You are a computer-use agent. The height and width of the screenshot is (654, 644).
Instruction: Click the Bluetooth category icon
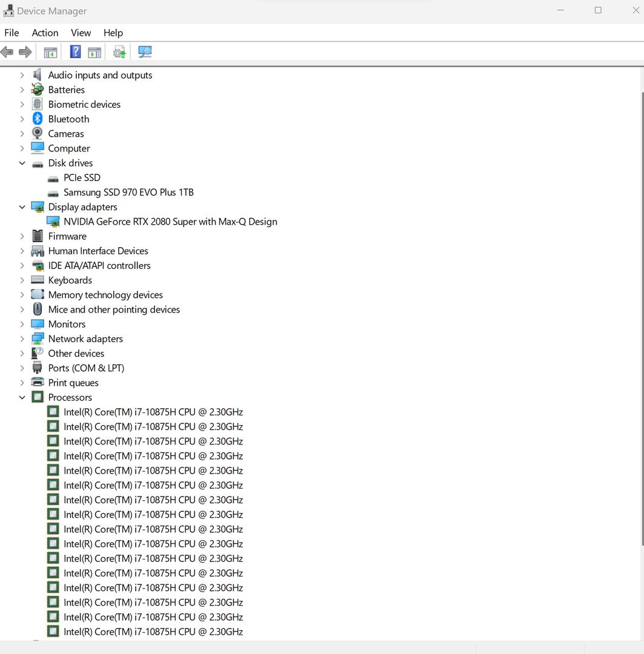pyautogui.click(x=38, y=119)
